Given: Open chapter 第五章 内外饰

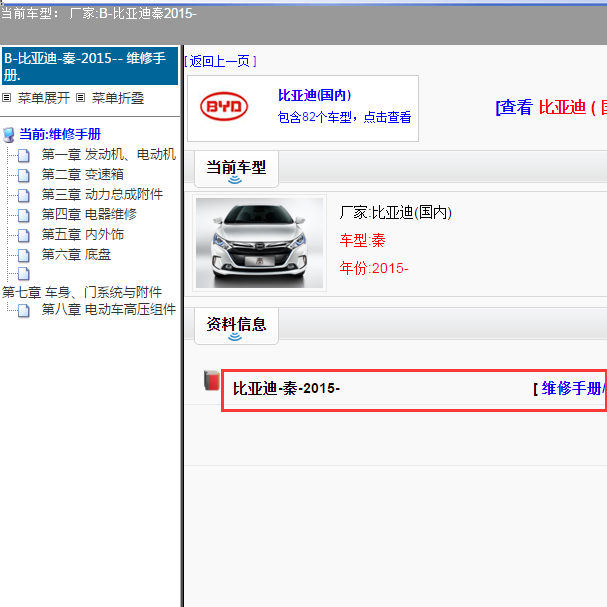Looking at the screenshot, I should point(82,235).
